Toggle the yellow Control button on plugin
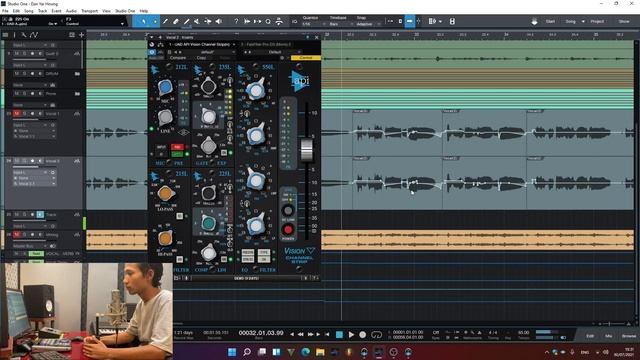 (306, 58)
